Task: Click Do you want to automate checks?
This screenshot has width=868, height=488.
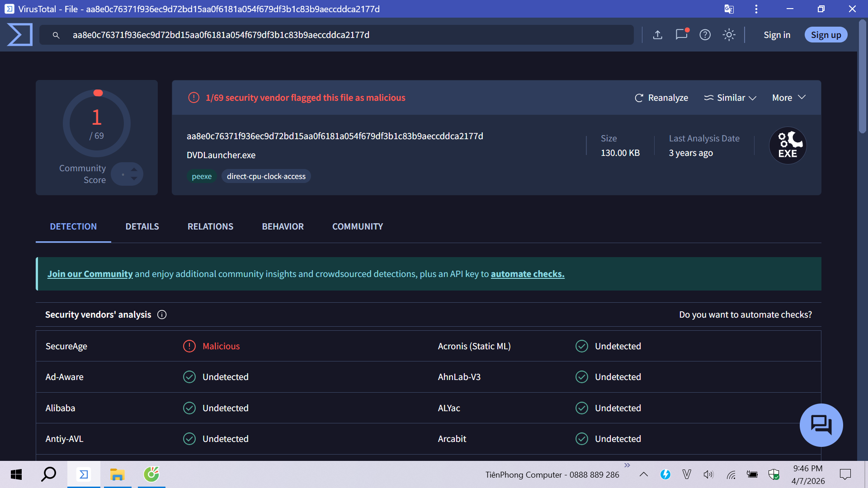Action: (x=745, y=314)
